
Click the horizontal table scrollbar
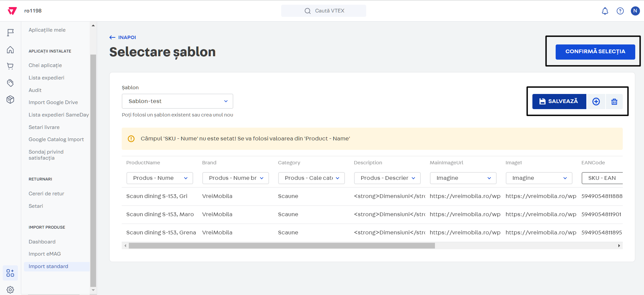pyautogui.click(x=282, y=246)
